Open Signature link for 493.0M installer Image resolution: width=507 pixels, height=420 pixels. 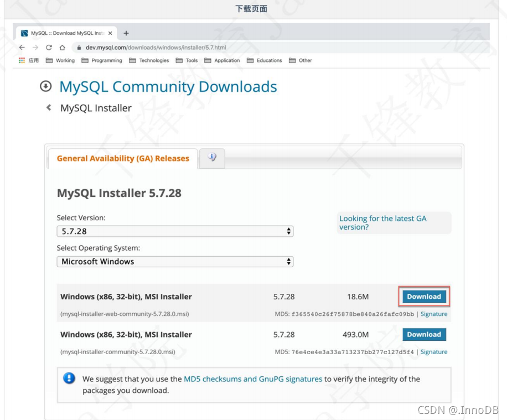434,352
